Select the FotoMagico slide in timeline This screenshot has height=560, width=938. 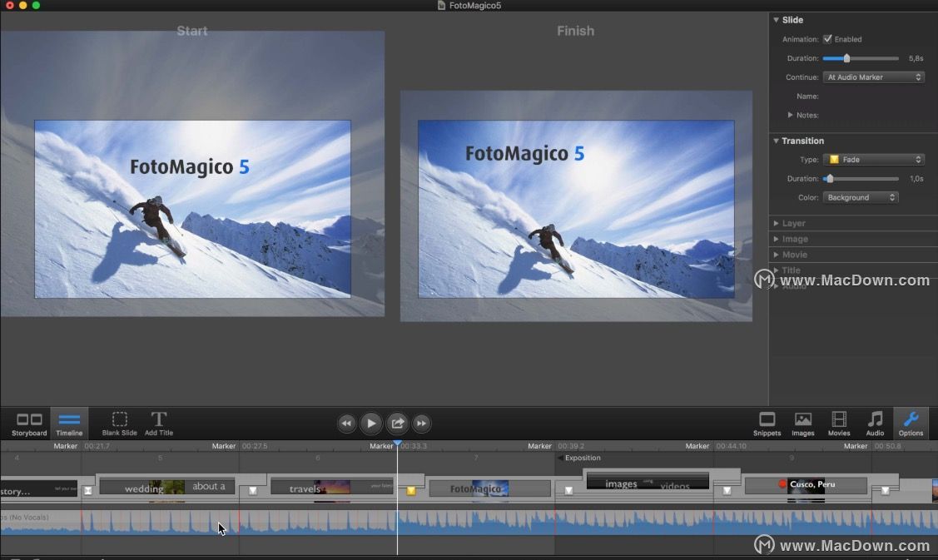coord(490,488)
